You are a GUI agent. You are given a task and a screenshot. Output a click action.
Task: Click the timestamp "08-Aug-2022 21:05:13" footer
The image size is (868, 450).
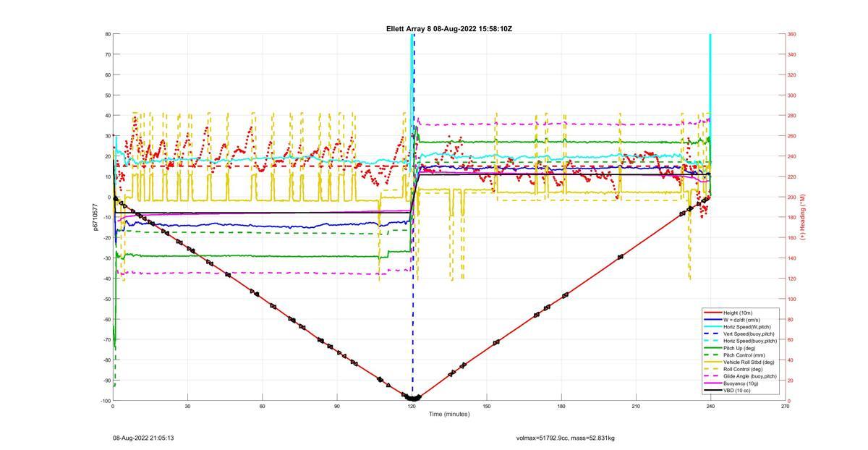click(143, 438)
